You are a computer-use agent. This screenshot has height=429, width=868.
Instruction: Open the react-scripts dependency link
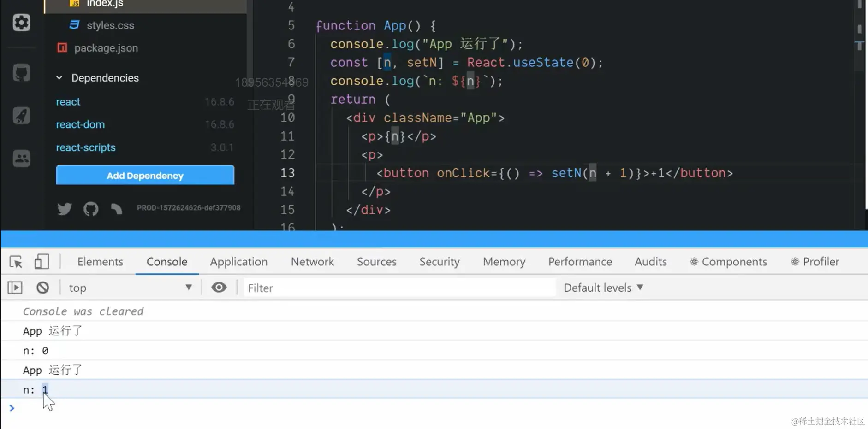click(86, 147)
